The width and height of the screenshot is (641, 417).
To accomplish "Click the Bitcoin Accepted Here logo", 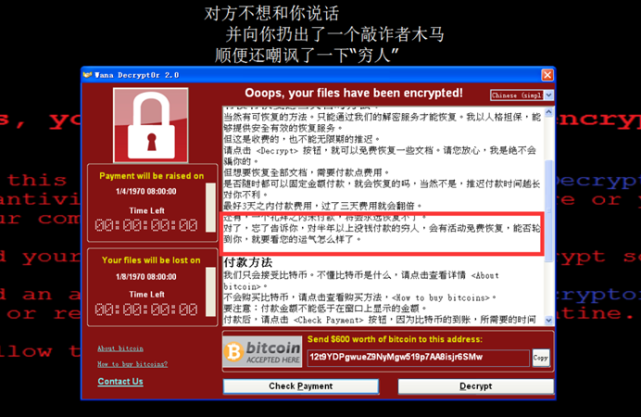I will 262,352.
